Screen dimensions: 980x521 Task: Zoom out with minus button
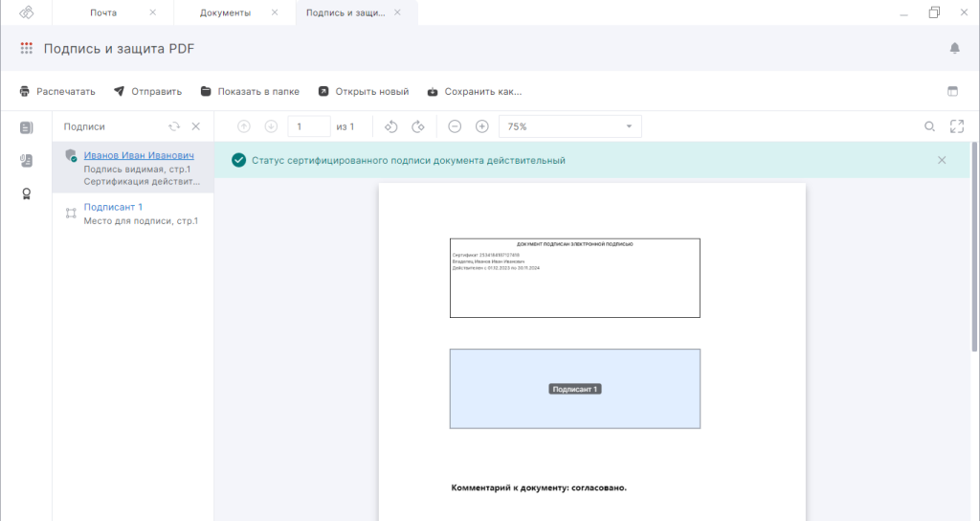pyautogui.click(x=455, y=126)
